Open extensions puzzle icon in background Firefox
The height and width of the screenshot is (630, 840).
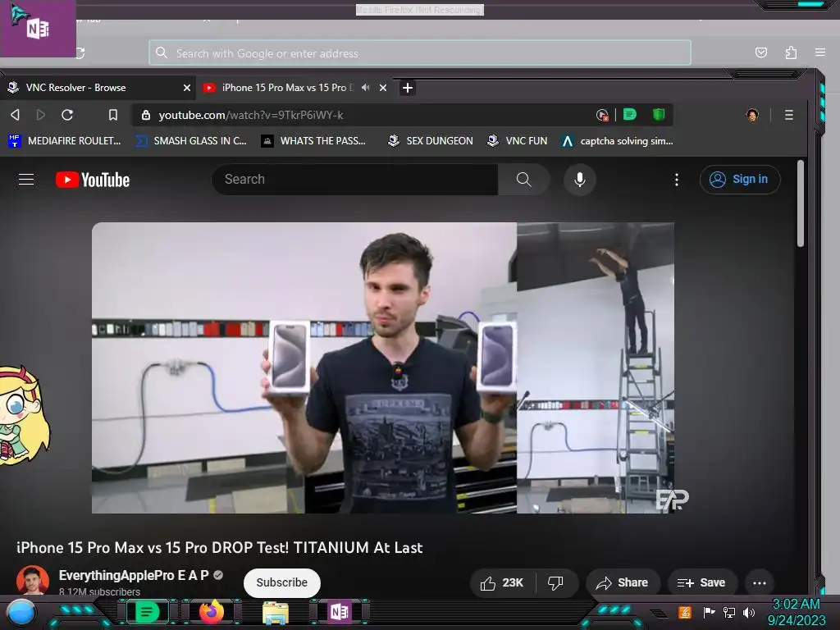(791, 52)
